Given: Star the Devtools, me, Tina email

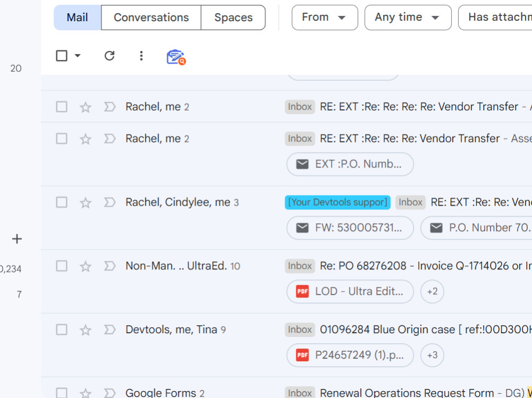Looking at the screenshot, I should 86,330.
